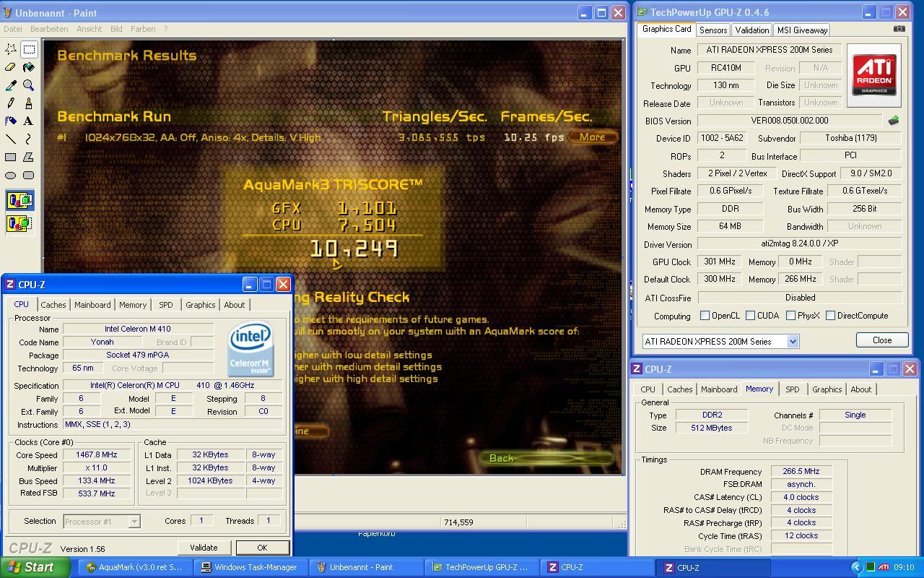Select the Free-Form Select tool in Paint

coord(11,49)
